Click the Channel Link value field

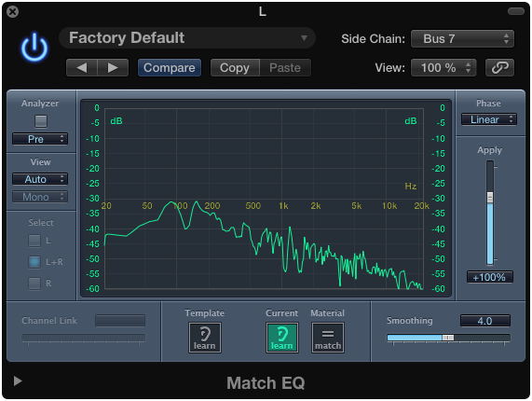coord(120,321)
